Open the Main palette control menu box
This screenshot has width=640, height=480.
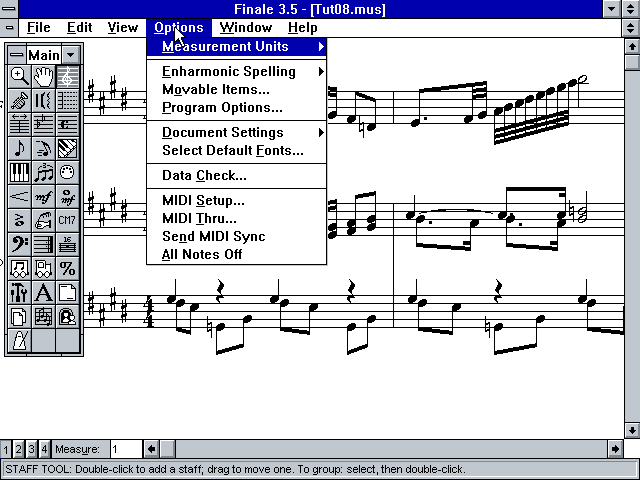pos(17,55)
